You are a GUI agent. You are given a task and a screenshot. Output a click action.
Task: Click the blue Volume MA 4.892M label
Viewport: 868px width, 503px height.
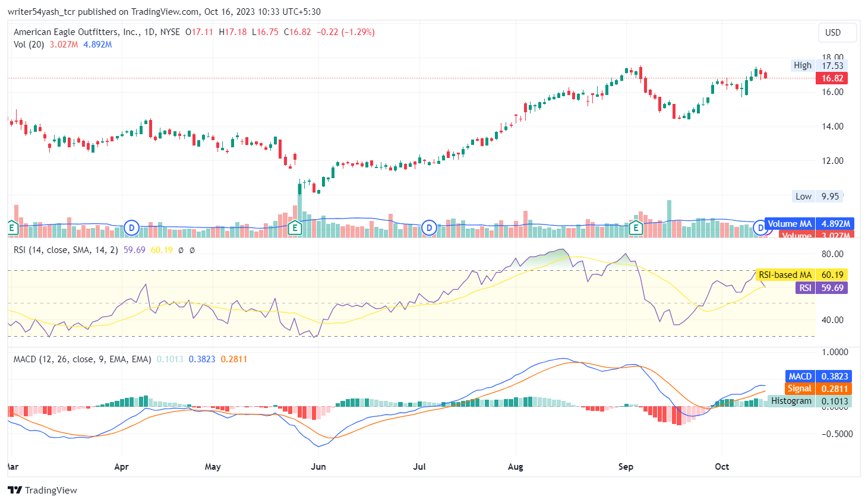coord(809,224)
